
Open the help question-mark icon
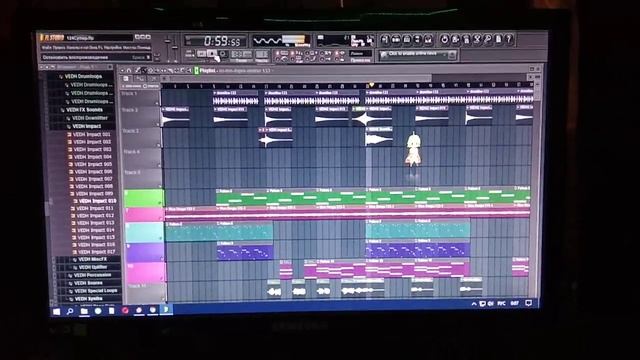(x=509, y=39)
